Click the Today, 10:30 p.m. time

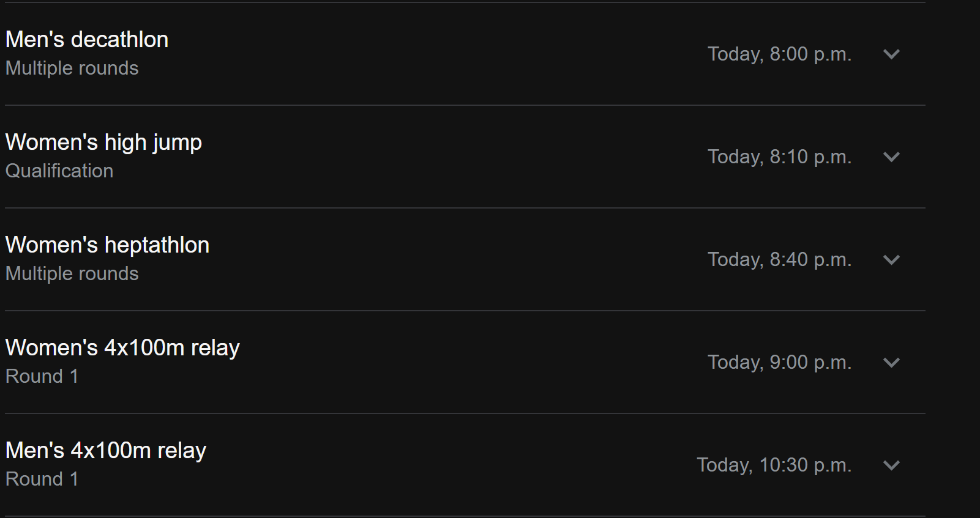[774, 465]
